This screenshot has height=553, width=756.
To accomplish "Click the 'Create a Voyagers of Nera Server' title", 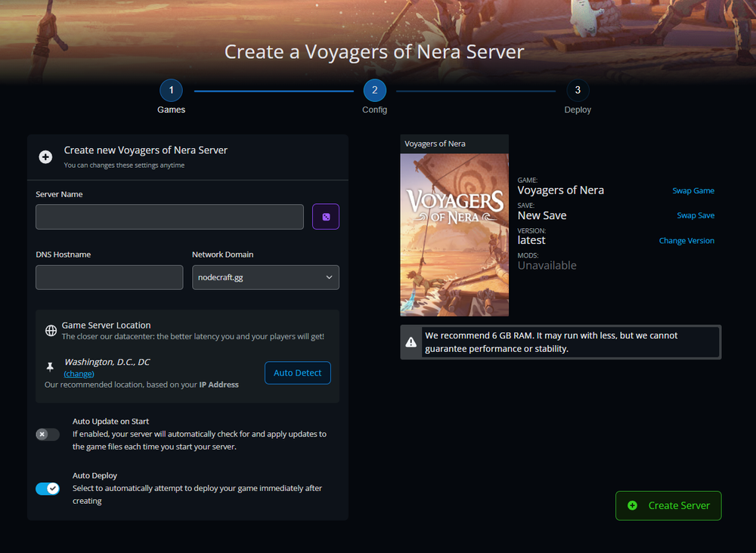I will click(x=374, y=52).
